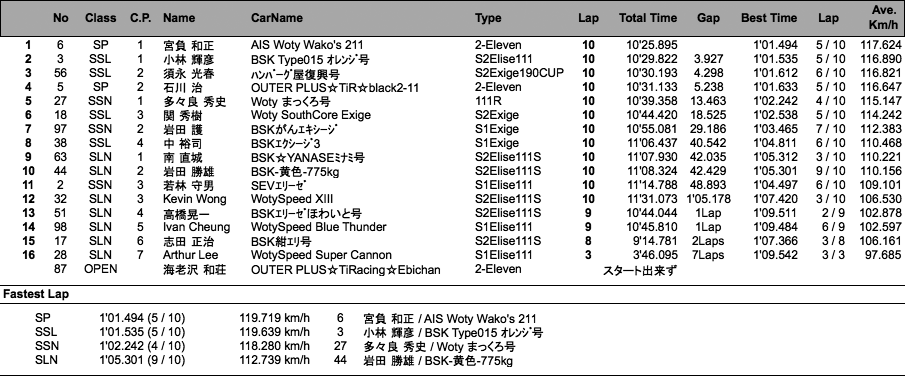
Task: Click car name "Woty まっくろ号" in row 5
Action: [x=290, y=101]
